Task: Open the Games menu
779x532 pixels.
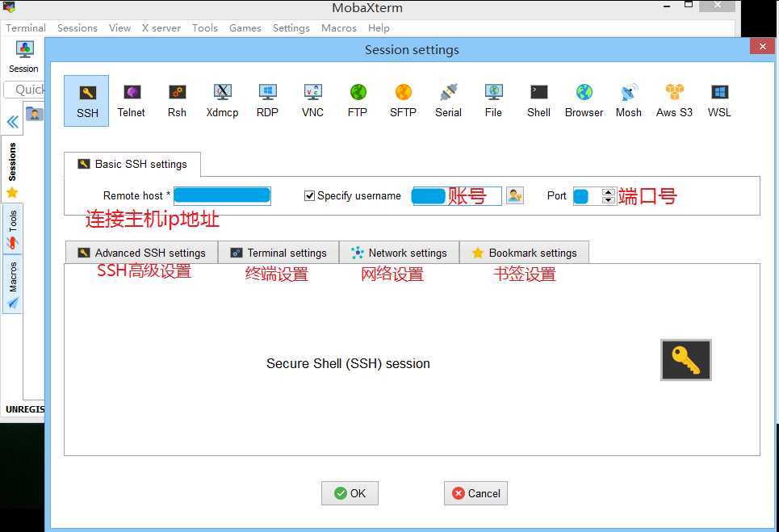Action: coord(245,27)
